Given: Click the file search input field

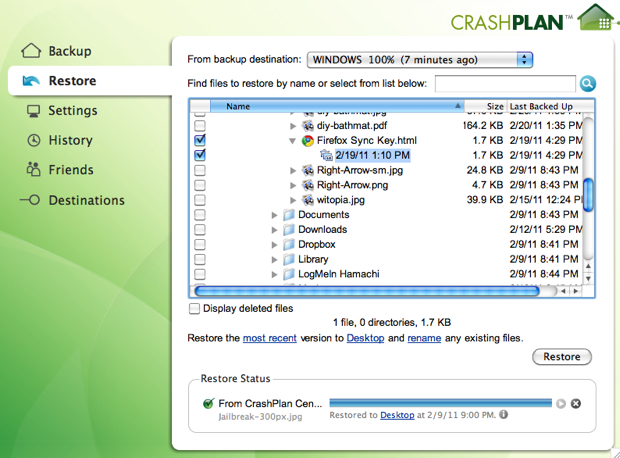Looking at the screenshot, I should click(x=505, y=83).
